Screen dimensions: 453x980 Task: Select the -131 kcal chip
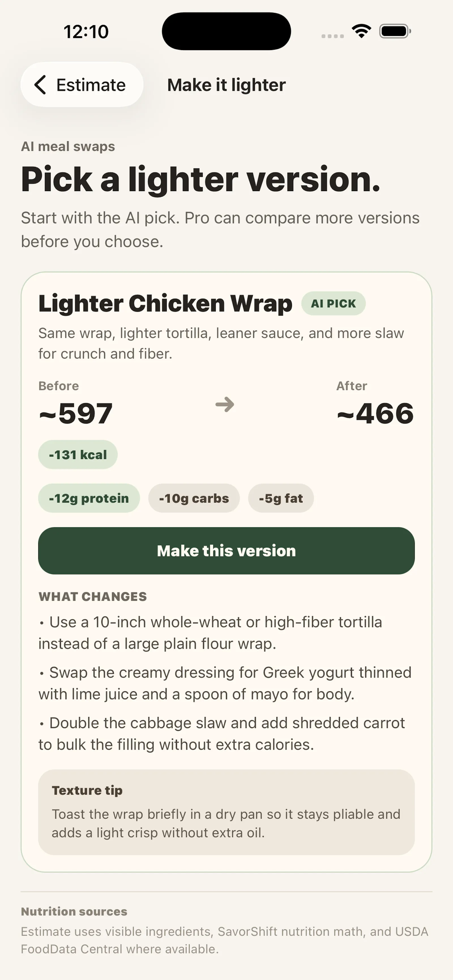(78, 455)
